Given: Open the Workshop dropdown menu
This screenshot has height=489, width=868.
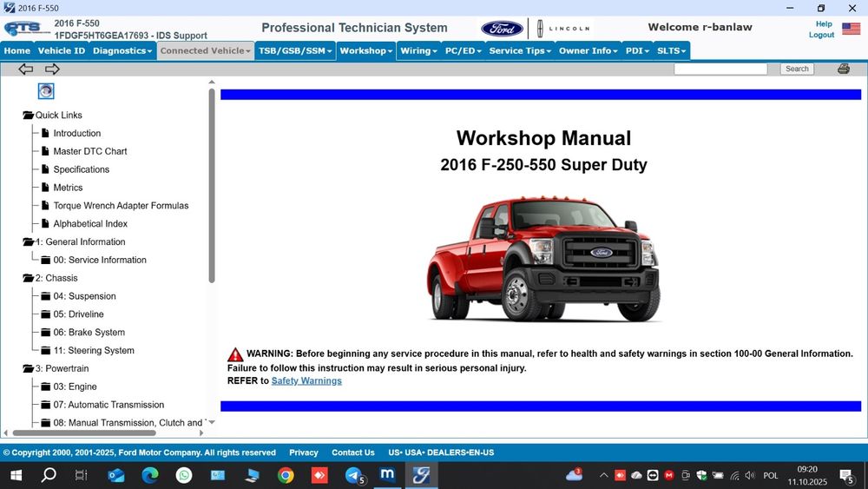Looking at the screenshot, I should pos(366,50).
